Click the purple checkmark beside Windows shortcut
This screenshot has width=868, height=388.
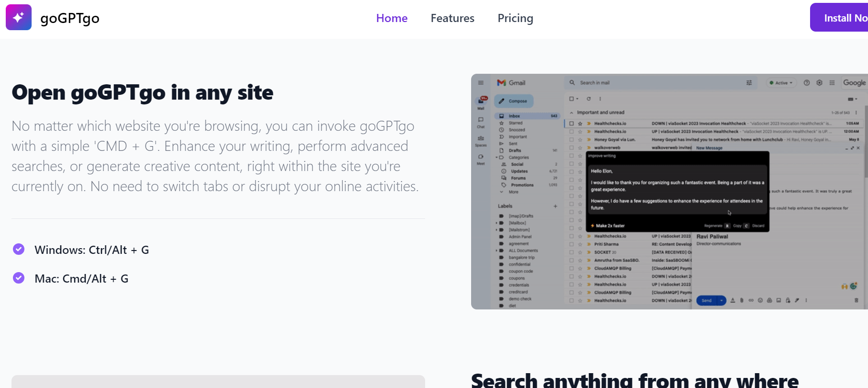[19, 249]
